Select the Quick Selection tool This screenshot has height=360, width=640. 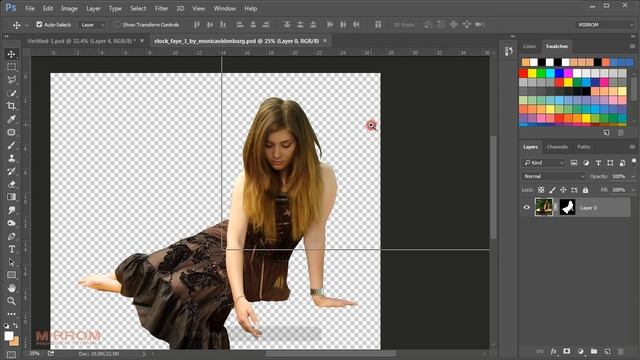[11, 93]
